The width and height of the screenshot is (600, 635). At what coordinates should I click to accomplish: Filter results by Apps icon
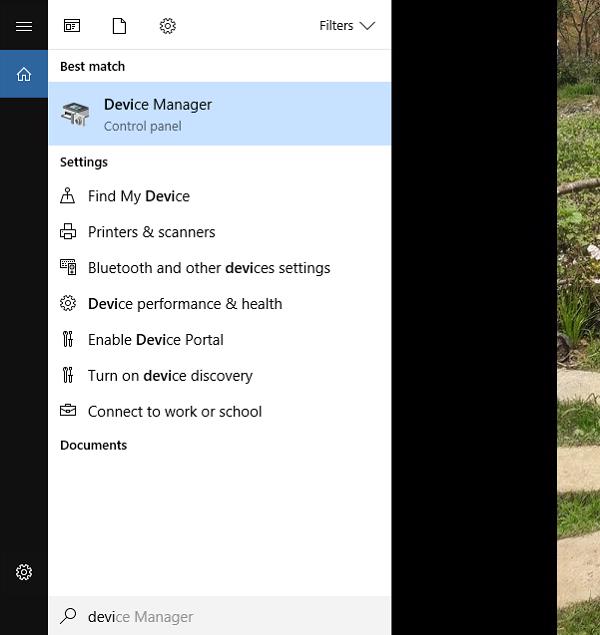[72, 26]
